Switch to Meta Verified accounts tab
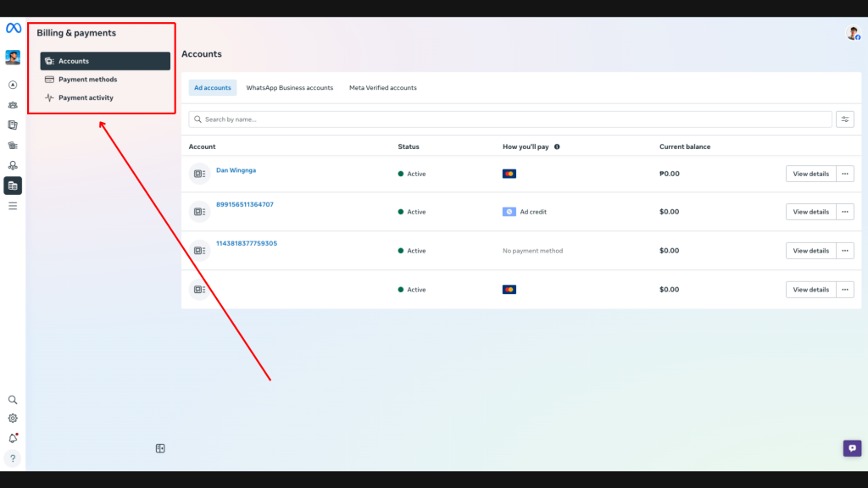 coord(383,87)
